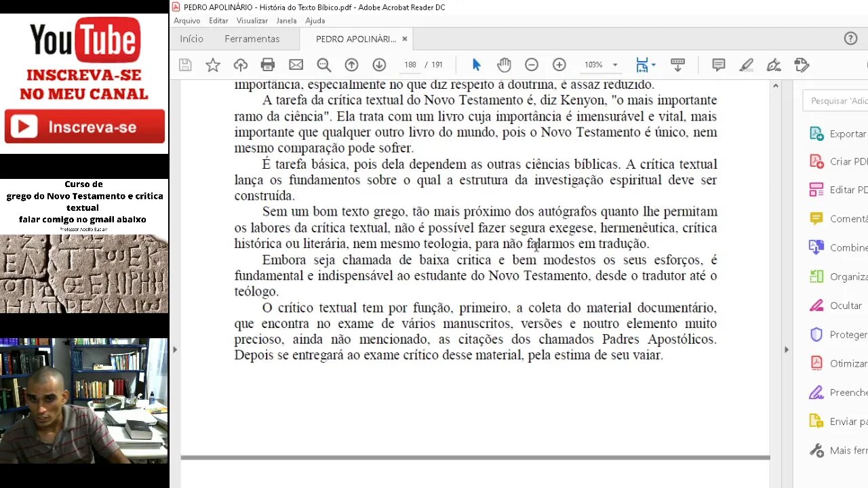This screenshot has width=868, height=488.
Task: Go to previous page arrow
Action: [351, 65]
